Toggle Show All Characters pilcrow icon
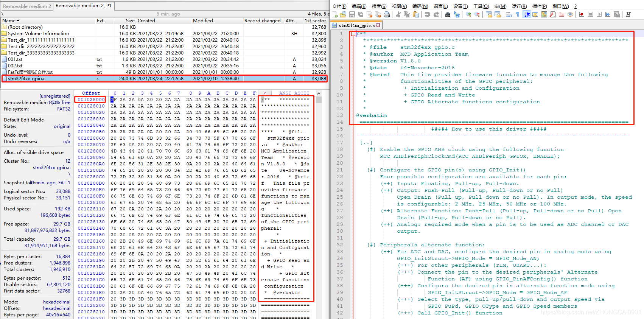The width and height of the screenshot is (644, 319). 518,14
